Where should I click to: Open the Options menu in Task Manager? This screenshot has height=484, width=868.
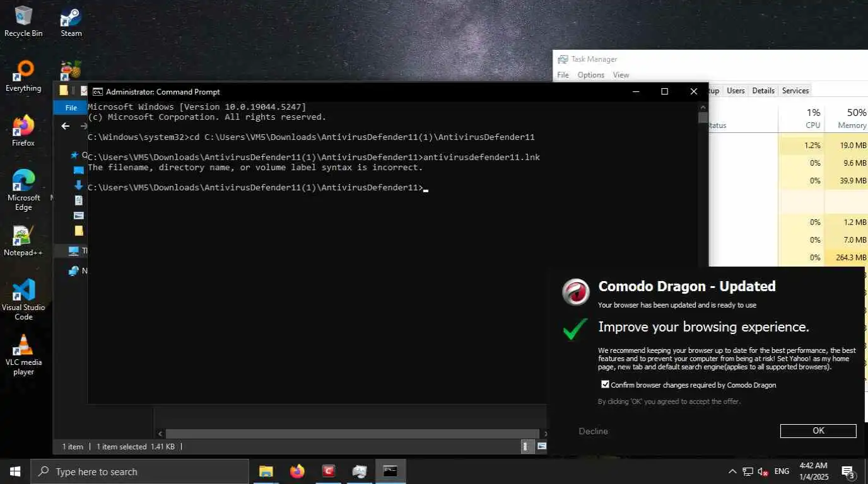591,75
